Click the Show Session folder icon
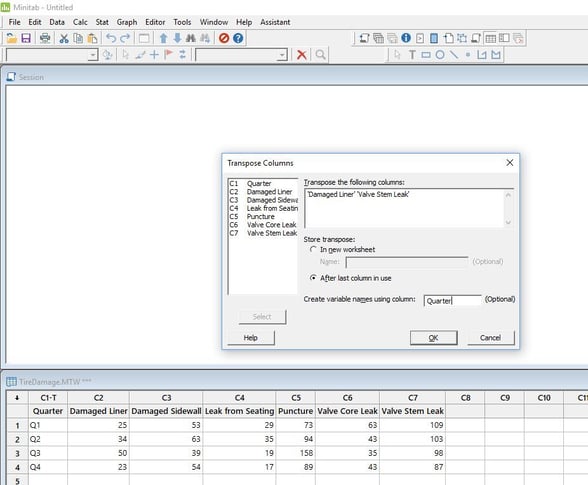This screenshot has width=588, height=485. click(364, 38)
